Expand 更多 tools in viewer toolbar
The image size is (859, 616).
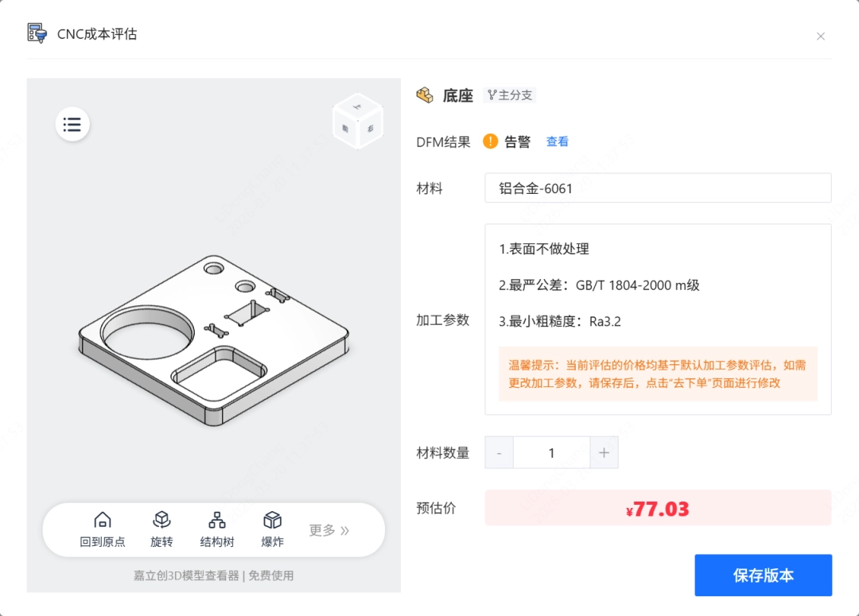[328, 530]
